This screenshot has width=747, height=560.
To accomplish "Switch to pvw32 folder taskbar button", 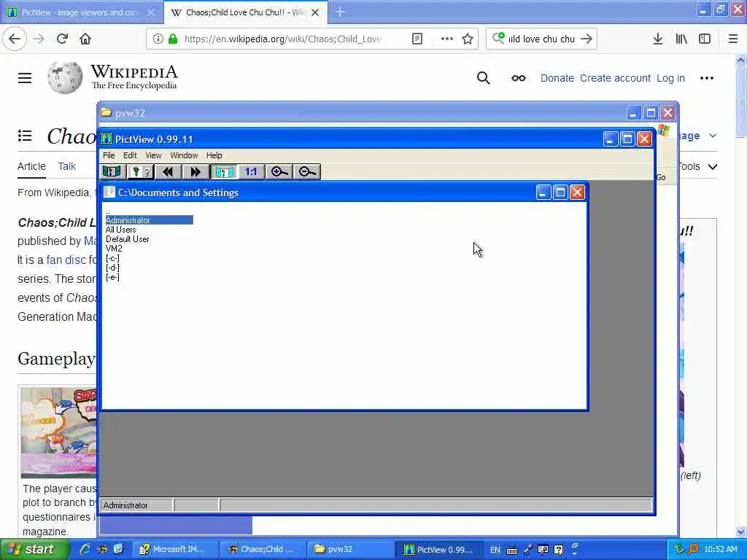I will (349, 549).
